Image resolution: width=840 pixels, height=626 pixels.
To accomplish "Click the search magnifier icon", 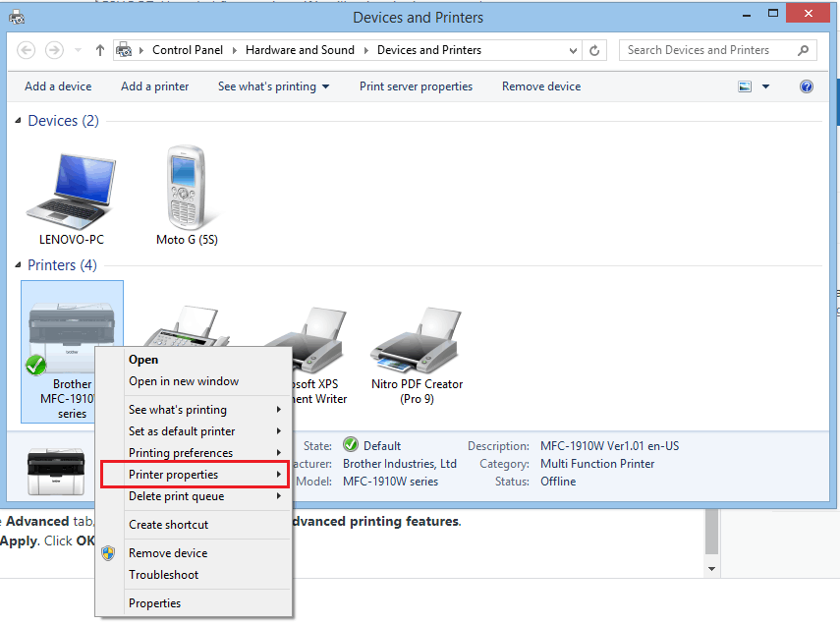I will [x=803, y=50].
